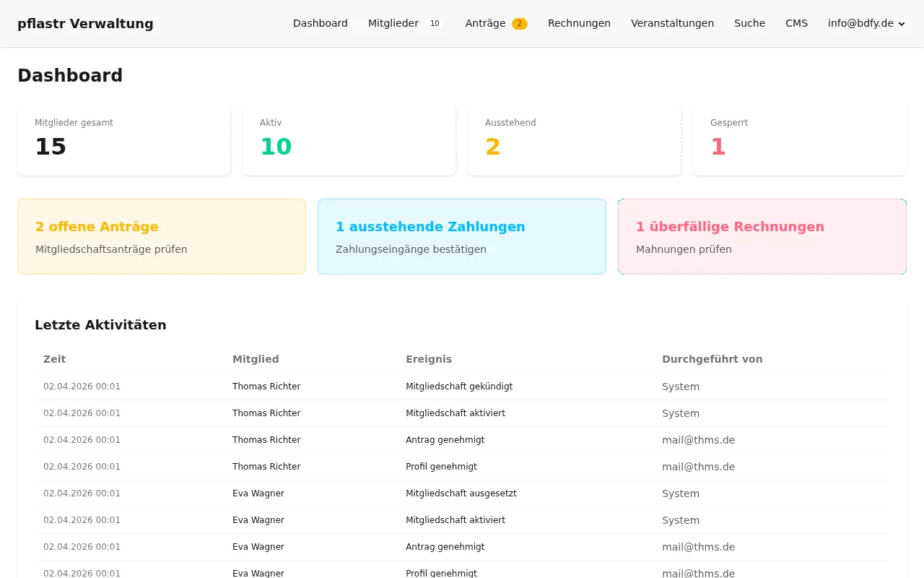
Task: Navigate to the CMS section
Action: tap(796, 23)
